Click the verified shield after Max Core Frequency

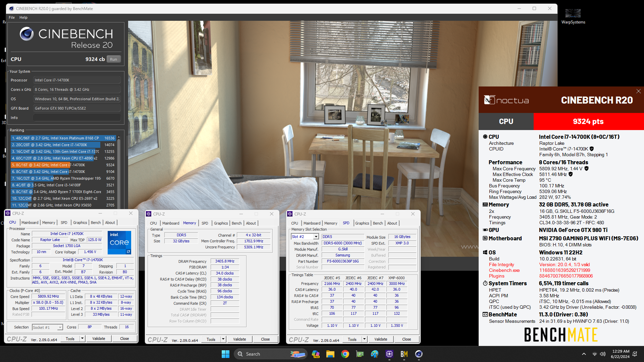587,169
